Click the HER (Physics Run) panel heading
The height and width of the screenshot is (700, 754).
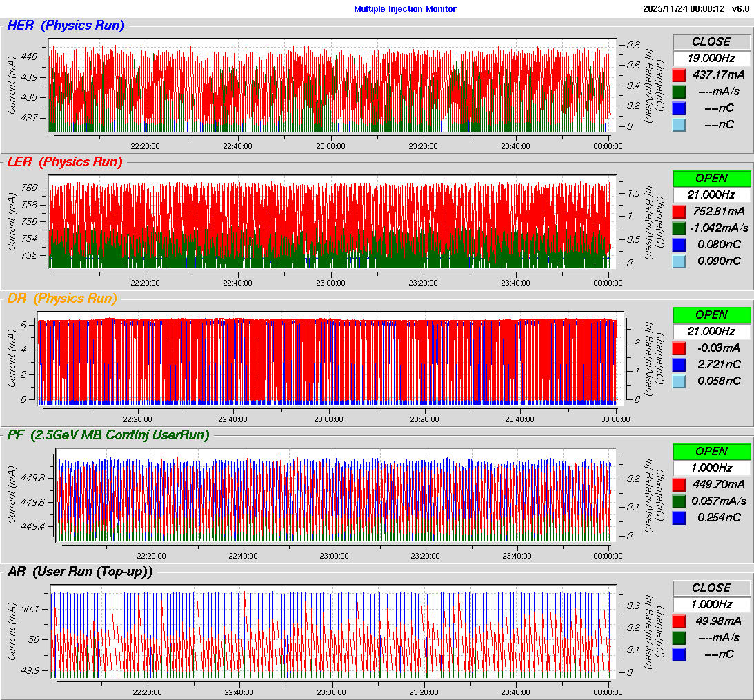pos(66,26)
